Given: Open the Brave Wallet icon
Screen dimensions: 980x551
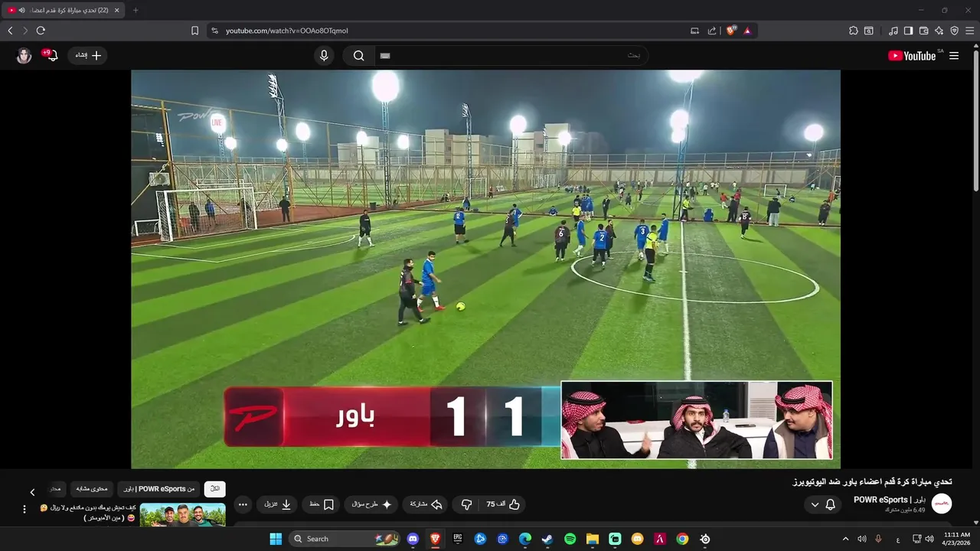Looking at the screenshot, I should tap(923, 31).
